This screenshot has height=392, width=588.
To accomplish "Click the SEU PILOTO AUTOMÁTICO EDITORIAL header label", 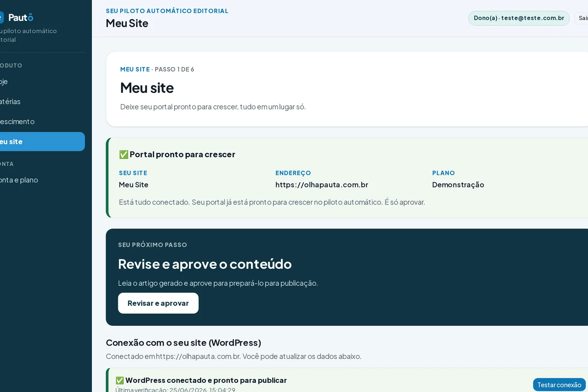I will point(167,11).
